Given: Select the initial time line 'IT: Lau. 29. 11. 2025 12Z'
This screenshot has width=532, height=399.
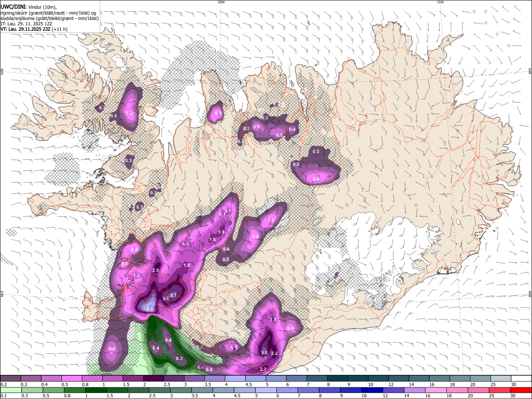Looking at the screenshot, I should pos(27,24).
